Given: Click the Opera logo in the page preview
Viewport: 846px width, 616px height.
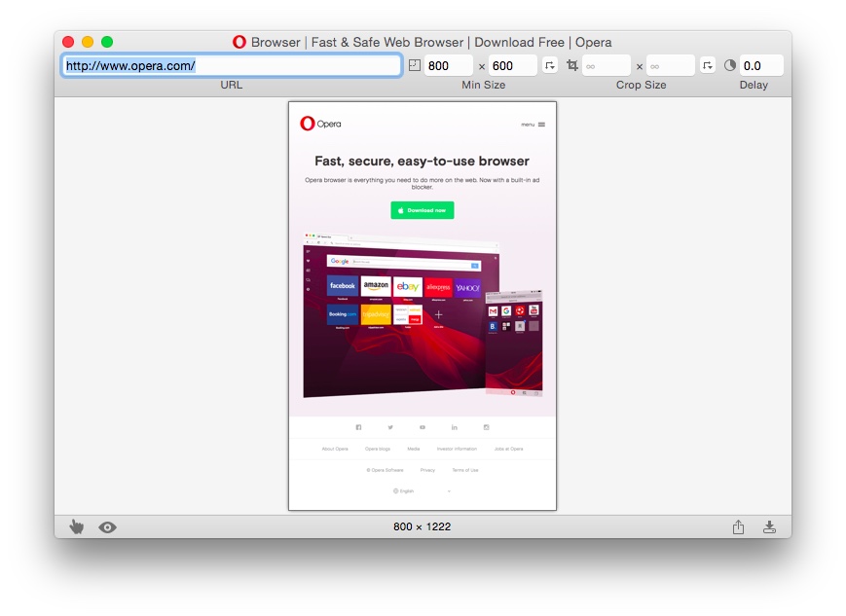Looking at the screenshot, I should coord(320,124).
